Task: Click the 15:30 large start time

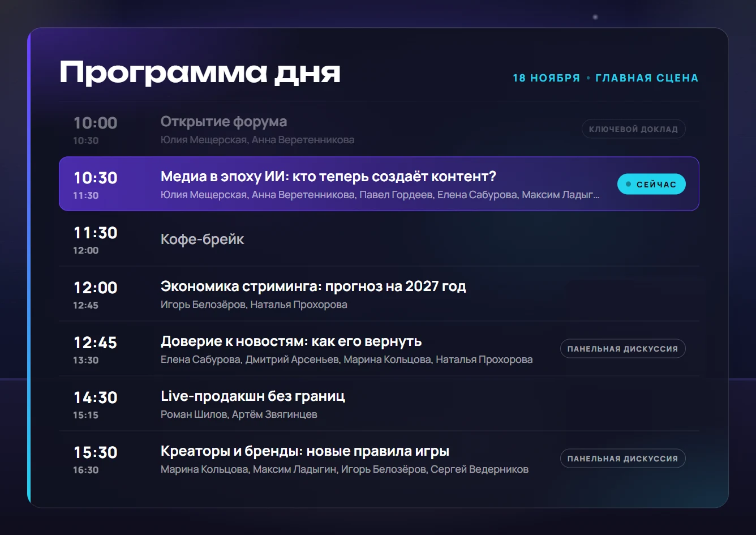Action: (x=95, y=452)
